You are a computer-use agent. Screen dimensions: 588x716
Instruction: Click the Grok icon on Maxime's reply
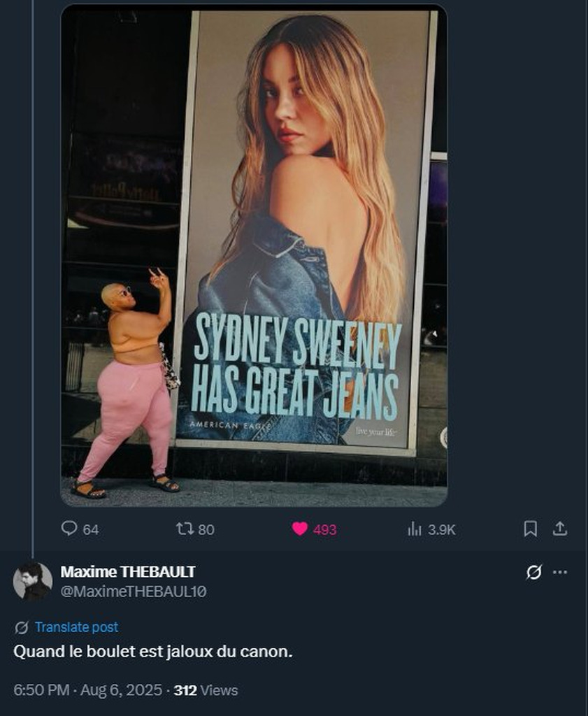coord(533,573)
